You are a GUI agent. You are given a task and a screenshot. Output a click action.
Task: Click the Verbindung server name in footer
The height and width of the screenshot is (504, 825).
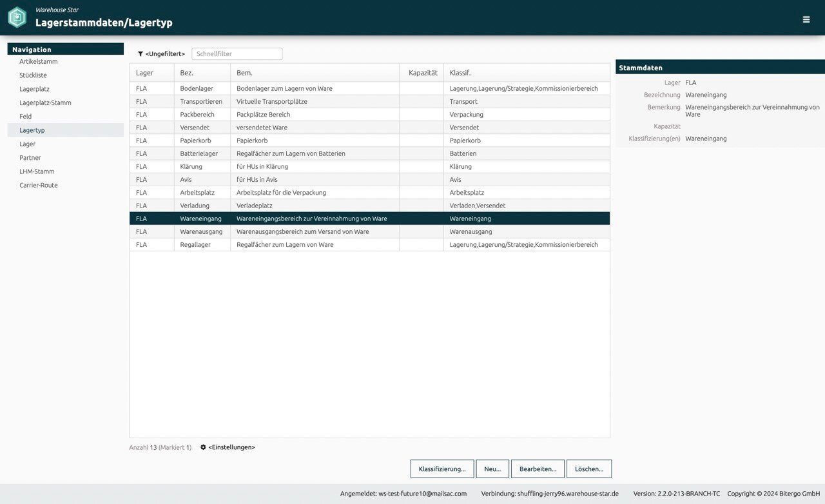click(x=568, y=494)
